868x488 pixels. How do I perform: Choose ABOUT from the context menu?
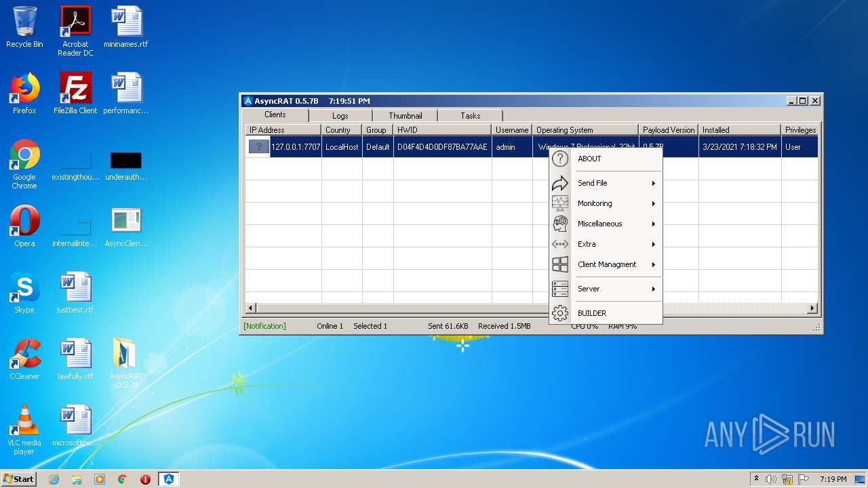click(x=589, y=159)
